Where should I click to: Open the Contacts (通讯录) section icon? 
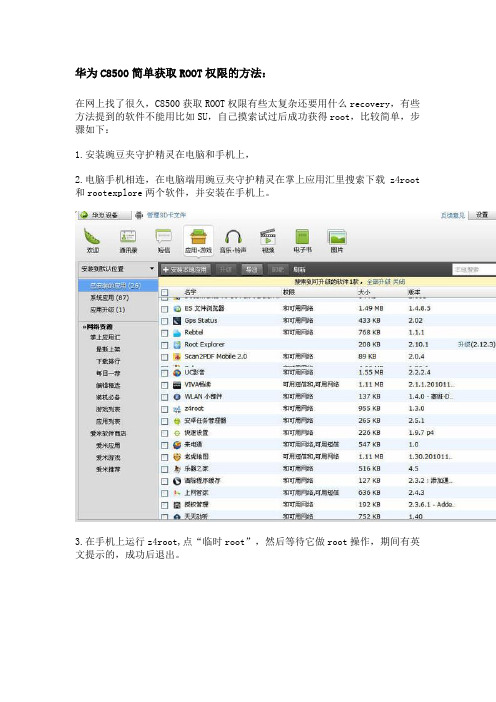[128, 236]
